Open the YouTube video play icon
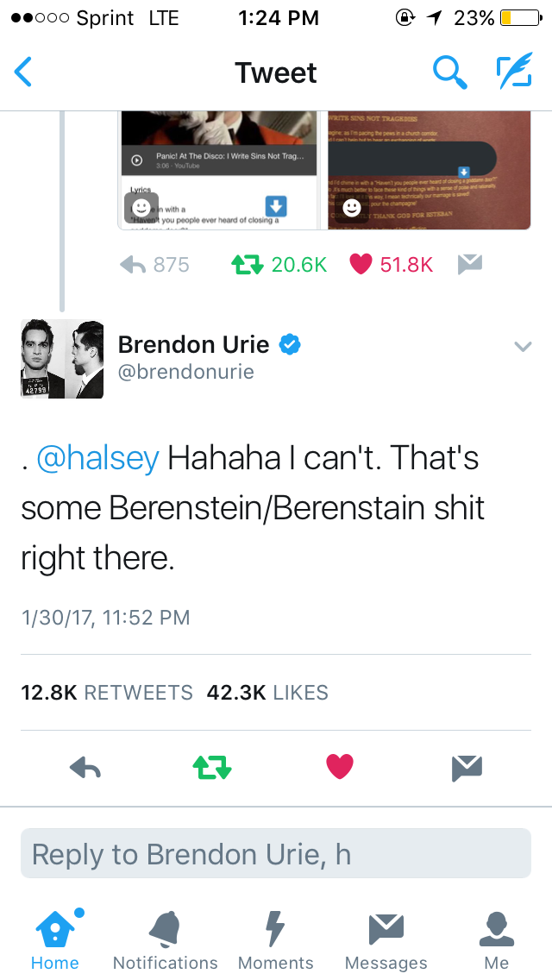This screenshot has height=980, width=552. (136, 160)
